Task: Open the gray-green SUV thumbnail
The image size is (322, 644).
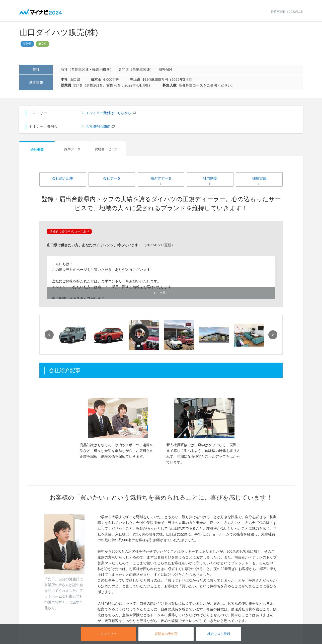Action: 72,335
